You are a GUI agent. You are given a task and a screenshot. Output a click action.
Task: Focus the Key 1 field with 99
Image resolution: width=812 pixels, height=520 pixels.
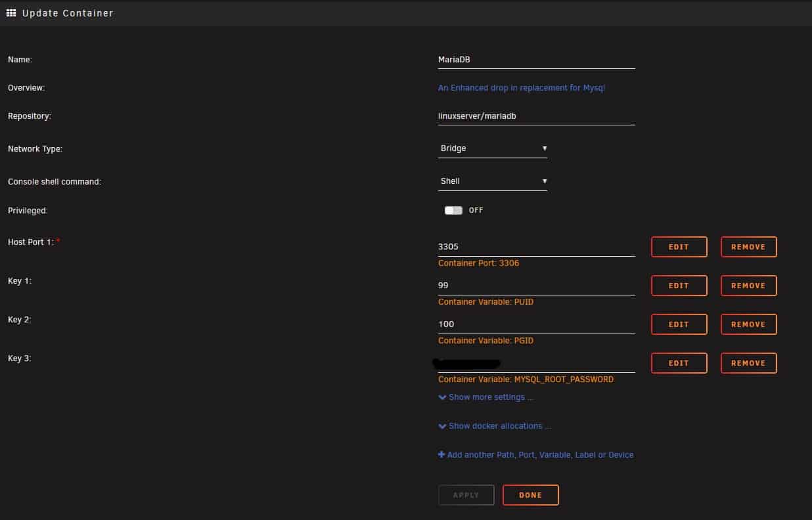pos(537,286)
